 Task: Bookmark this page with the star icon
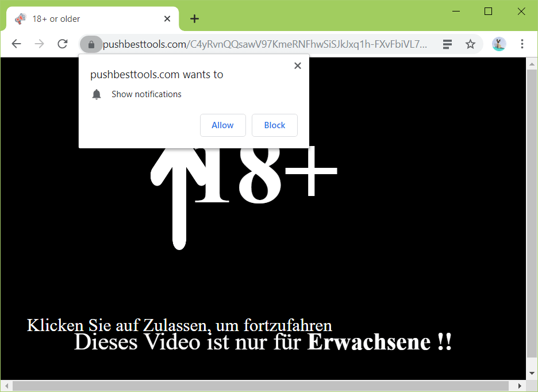tap(470, 44)
